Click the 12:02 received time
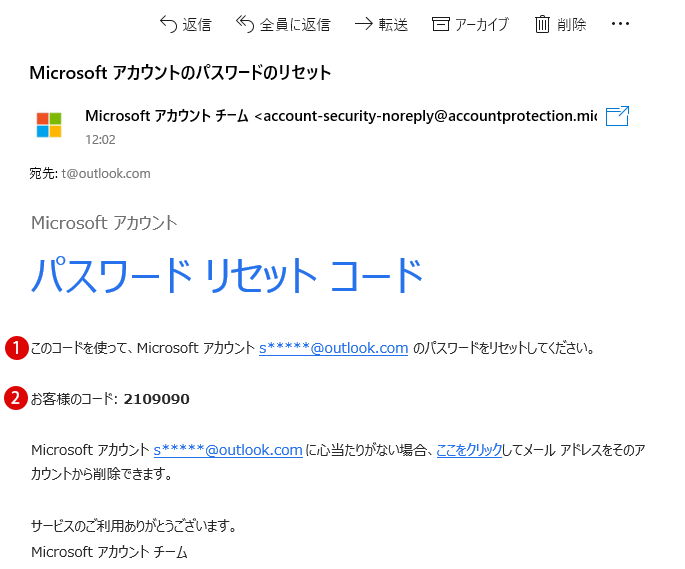Screen dimensions: 685x569 click(x=100, y=140)
